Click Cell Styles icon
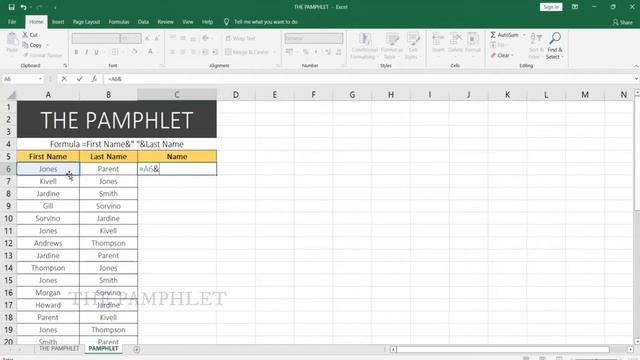Image resolution: width=640 pixels, height=360 pixels. (x=413, y=39)
